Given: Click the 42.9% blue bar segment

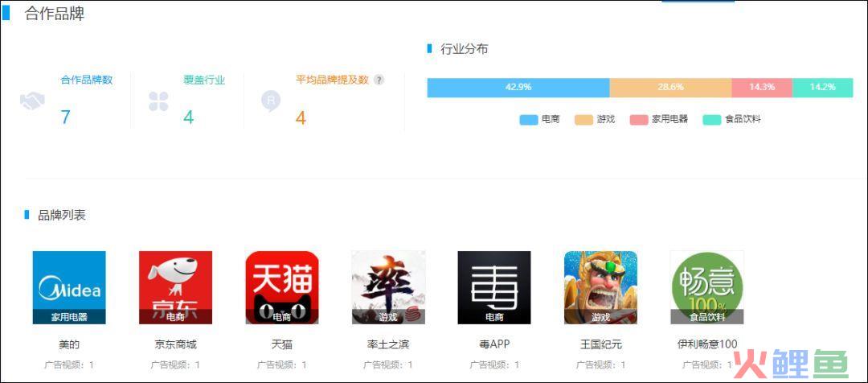Looking at the screenshot, I should tap(518, 88).
